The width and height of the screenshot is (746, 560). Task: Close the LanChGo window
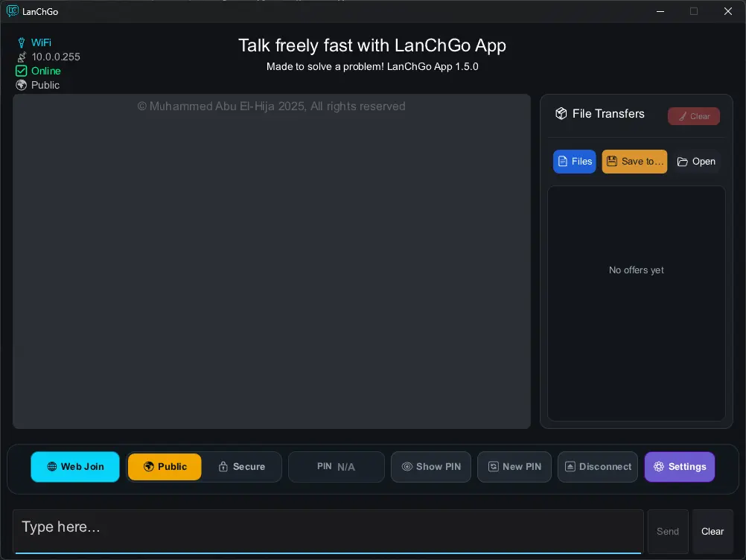727,11
